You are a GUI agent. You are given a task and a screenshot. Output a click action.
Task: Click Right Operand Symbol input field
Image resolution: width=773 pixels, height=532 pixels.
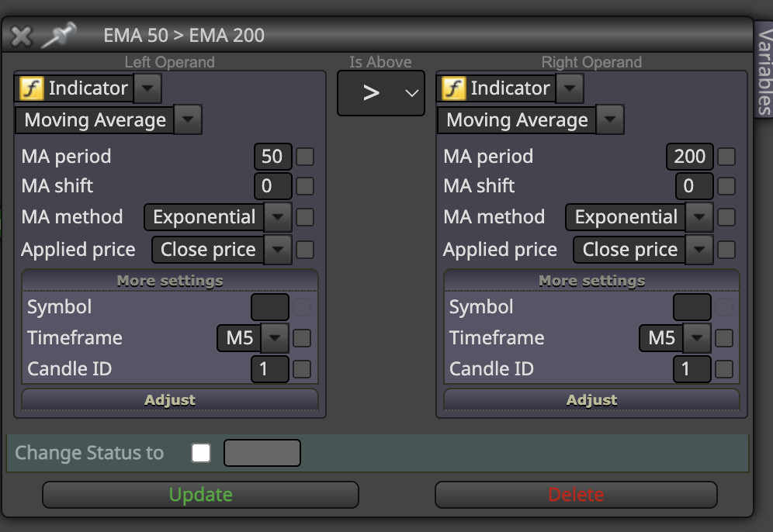click(692, 307)
